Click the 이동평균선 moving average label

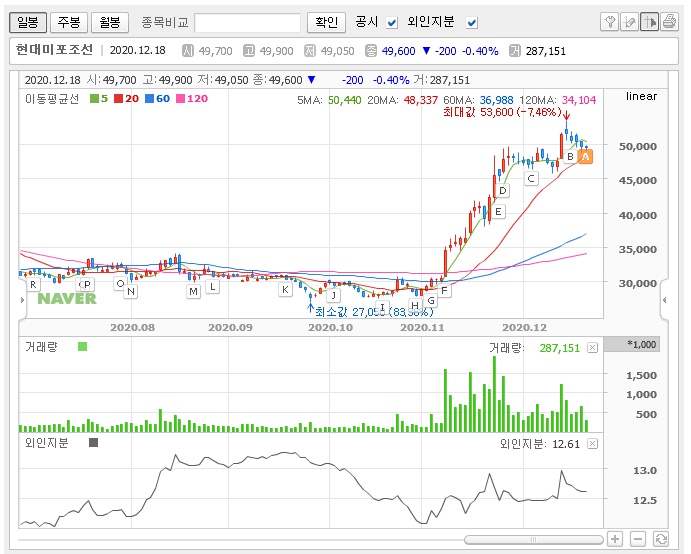(x=52, y=99)
